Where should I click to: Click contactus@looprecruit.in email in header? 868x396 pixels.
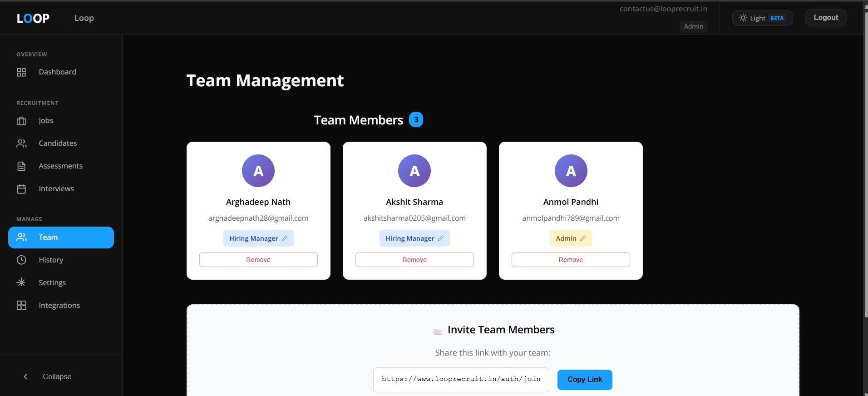663,9
